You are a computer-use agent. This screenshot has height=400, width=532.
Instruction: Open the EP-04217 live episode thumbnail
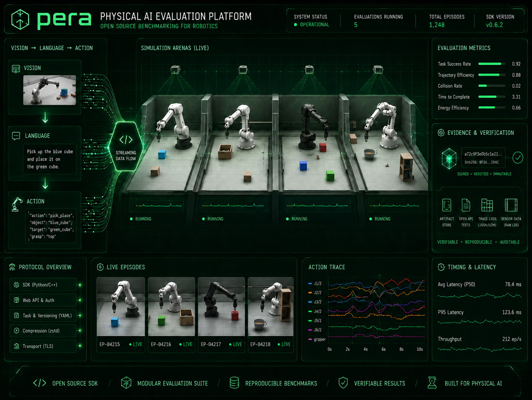(221, 307)
